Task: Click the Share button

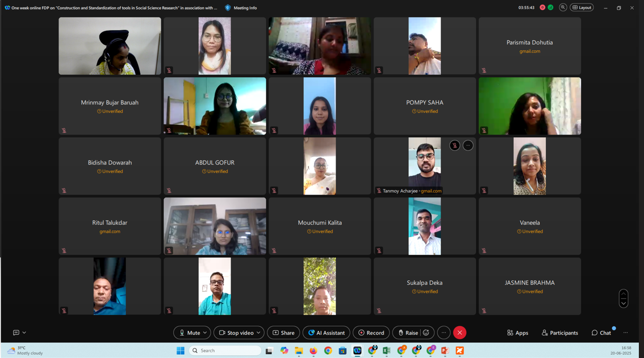Action: [283, 332]
